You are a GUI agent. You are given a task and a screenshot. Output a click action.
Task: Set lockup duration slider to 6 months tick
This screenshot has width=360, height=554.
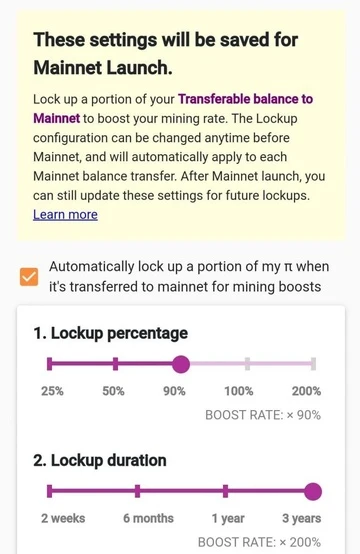(137, 491)
